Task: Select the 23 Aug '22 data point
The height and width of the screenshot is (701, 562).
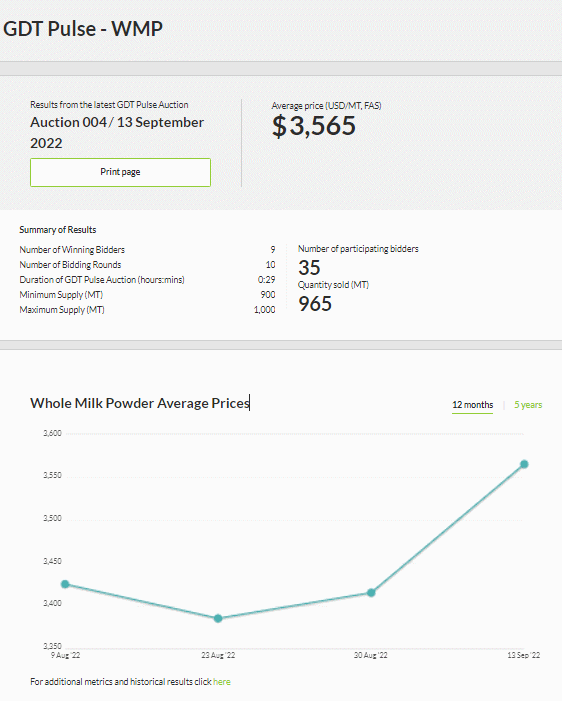Action: tap(218, 618)
